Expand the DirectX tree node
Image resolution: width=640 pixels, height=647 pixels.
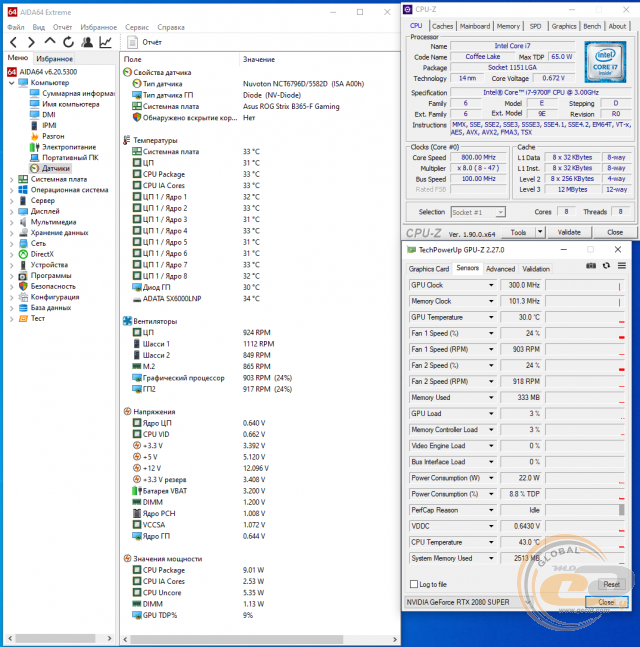point(12,255)
